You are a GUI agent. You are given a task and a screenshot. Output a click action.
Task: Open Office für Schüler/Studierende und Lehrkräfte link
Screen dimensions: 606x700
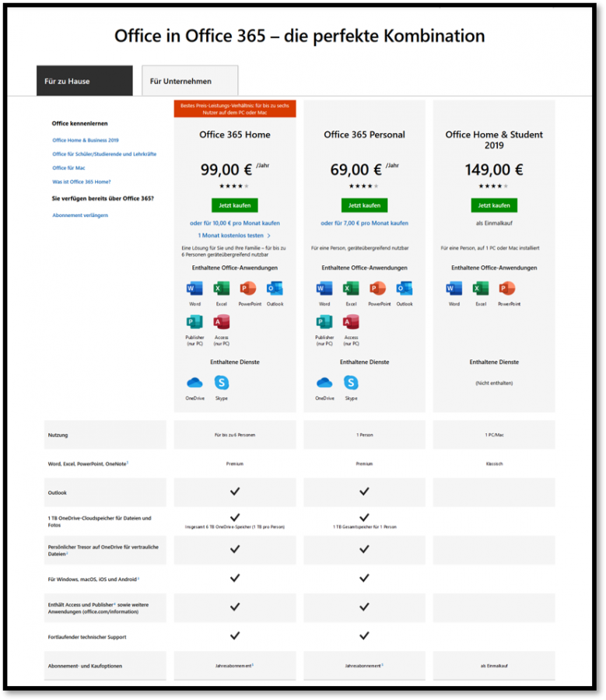(104, 154)
